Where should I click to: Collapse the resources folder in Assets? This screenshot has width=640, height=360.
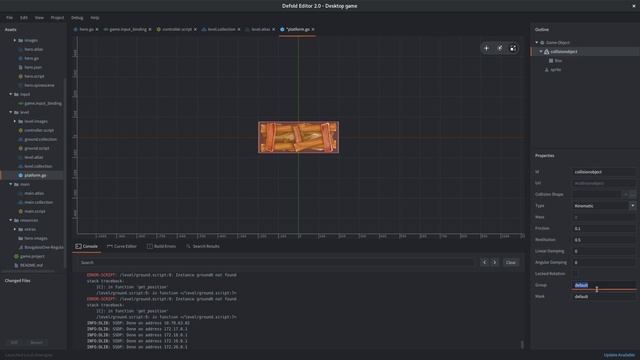11,220
